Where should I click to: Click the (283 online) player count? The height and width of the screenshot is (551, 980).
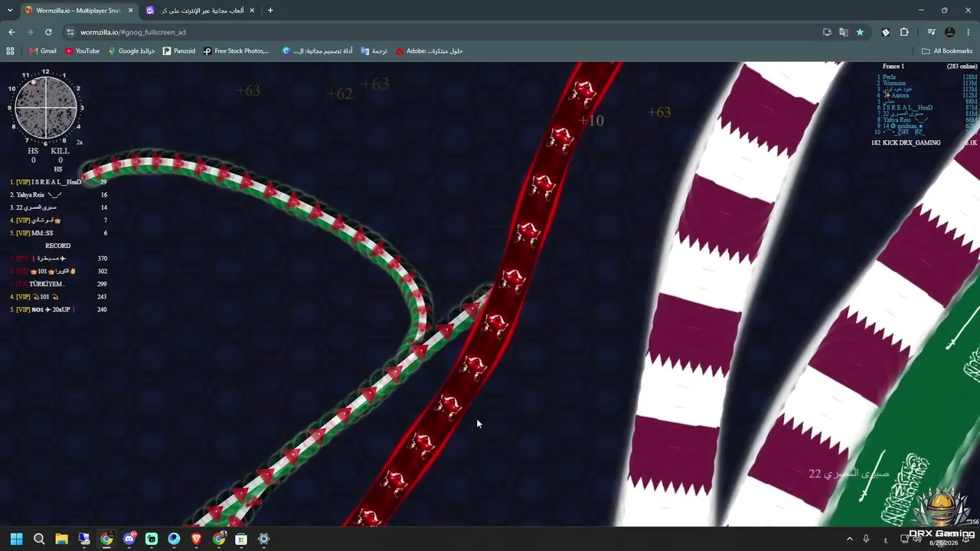[x=962, y=67]
